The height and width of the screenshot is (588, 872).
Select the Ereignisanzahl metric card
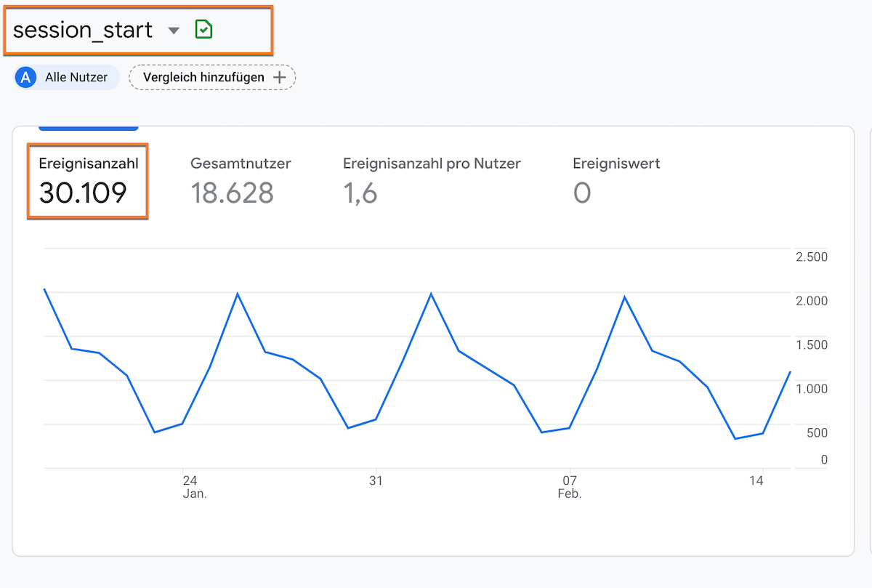[87, 180]
